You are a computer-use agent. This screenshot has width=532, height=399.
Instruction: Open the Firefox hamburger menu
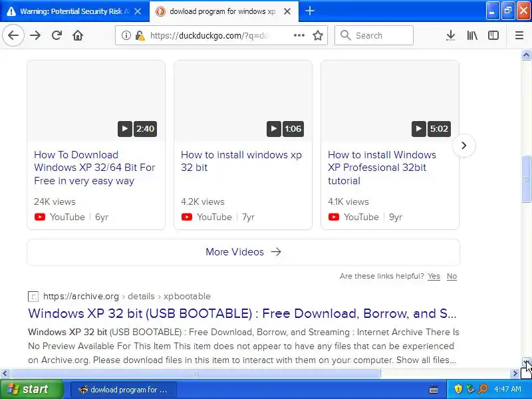click(519, 35)
